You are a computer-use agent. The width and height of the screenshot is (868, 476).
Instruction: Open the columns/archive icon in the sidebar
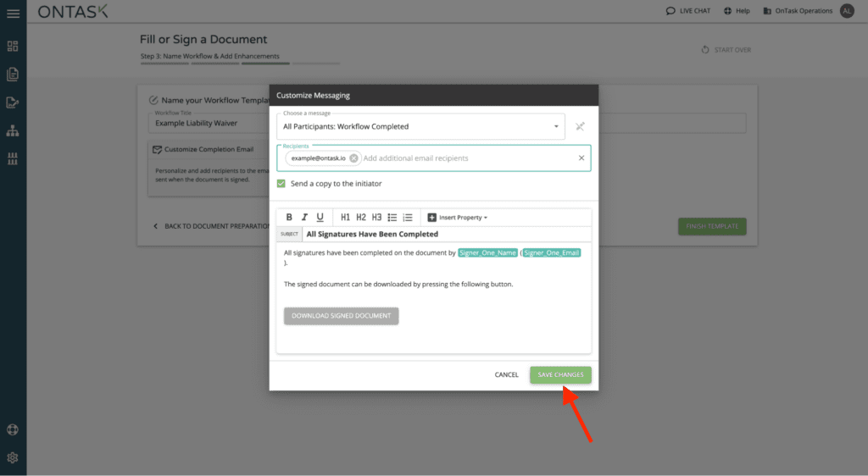click(x=13, y=159)
